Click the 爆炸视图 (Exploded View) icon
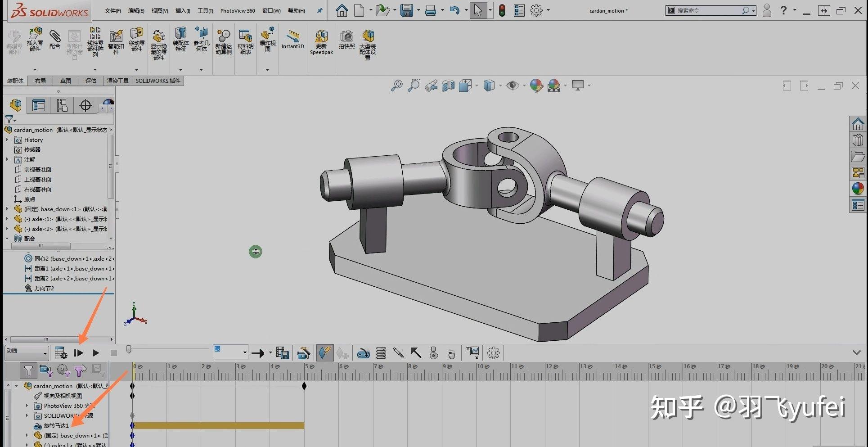This screenshot has width=868, height=447. point(267,41)
